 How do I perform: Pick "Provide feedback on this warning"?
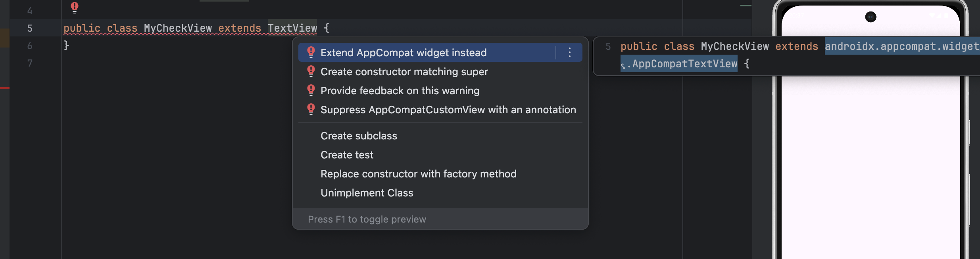400,91
